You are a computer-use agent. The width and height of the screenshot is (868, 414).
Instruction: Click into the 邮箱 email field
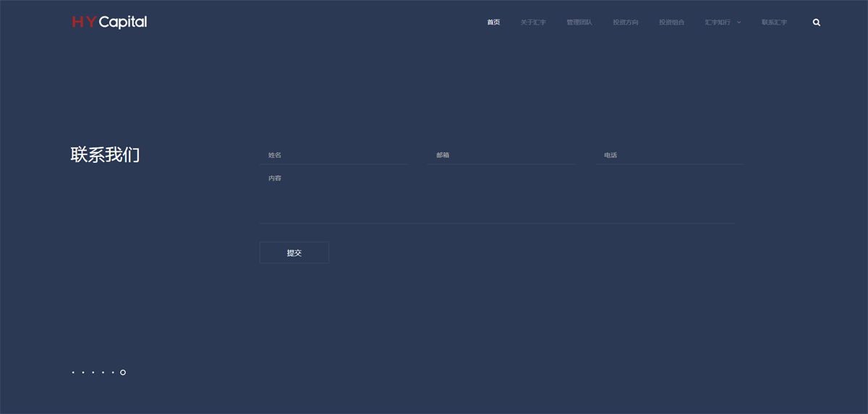pos(501,156)
